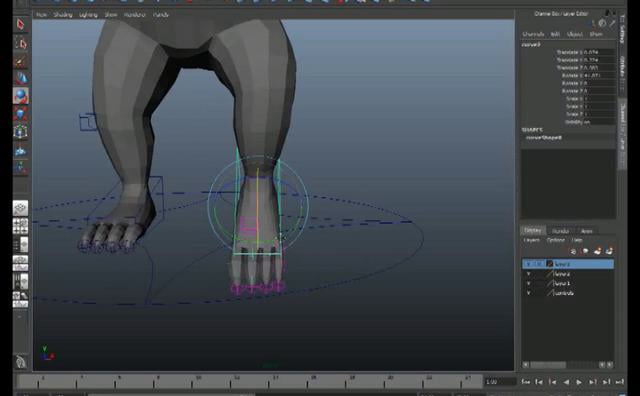Choose the Persp/Outliner panel layout
Image resolution: width=640 pixels, height=396 pixels.
[x=20, y=244]
